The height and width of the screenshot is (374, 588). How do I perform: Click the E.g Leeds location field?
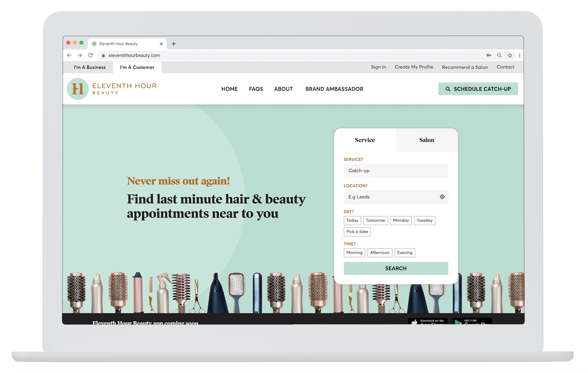[389, 197]
